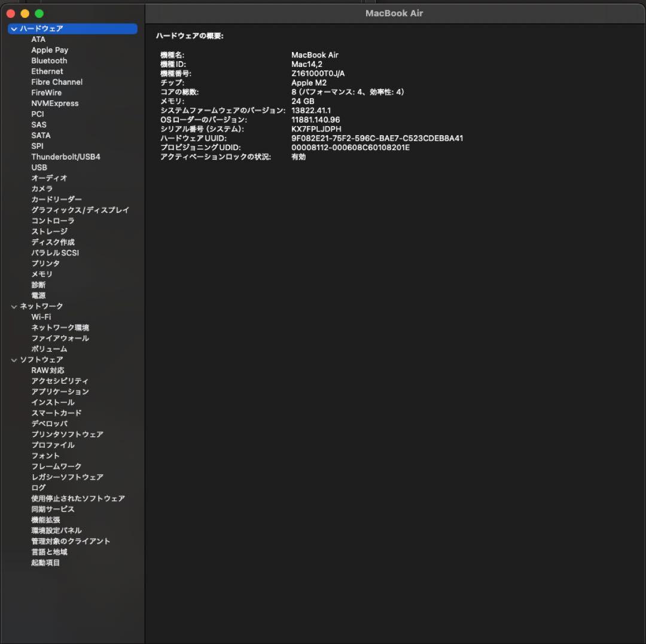Collapse the ネットワーク disclosure triangle
The image size is (646, 644).
(x=14, y=306)
